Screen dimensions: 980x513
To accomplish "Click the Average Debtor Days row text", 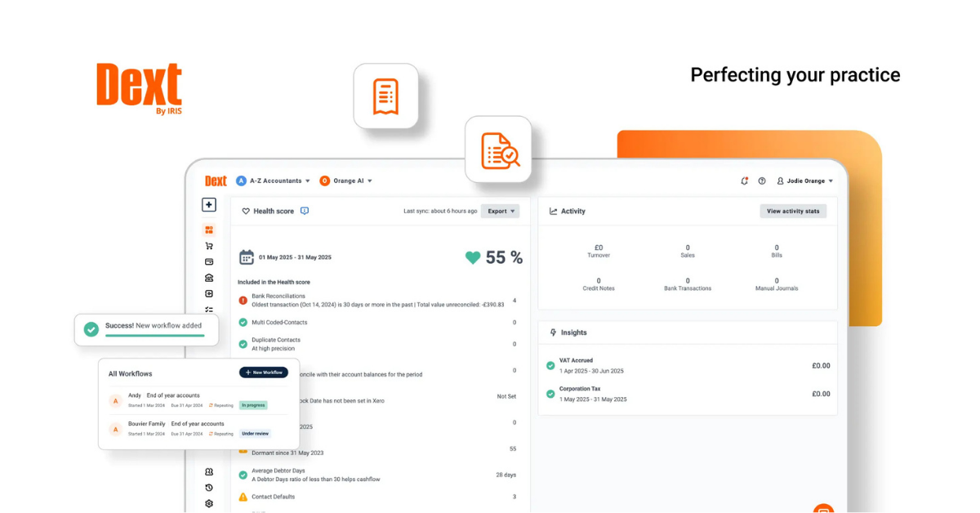I will [315, 475].
